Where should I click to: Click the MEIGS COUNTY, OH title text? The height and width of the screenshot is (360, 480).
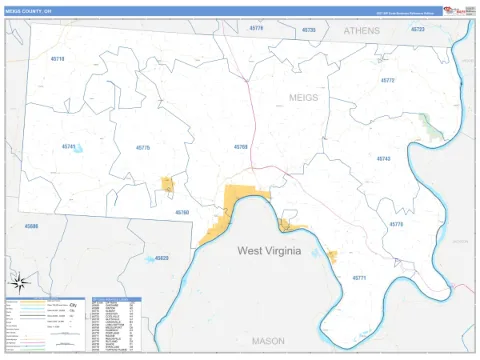[x=28, y=11]
